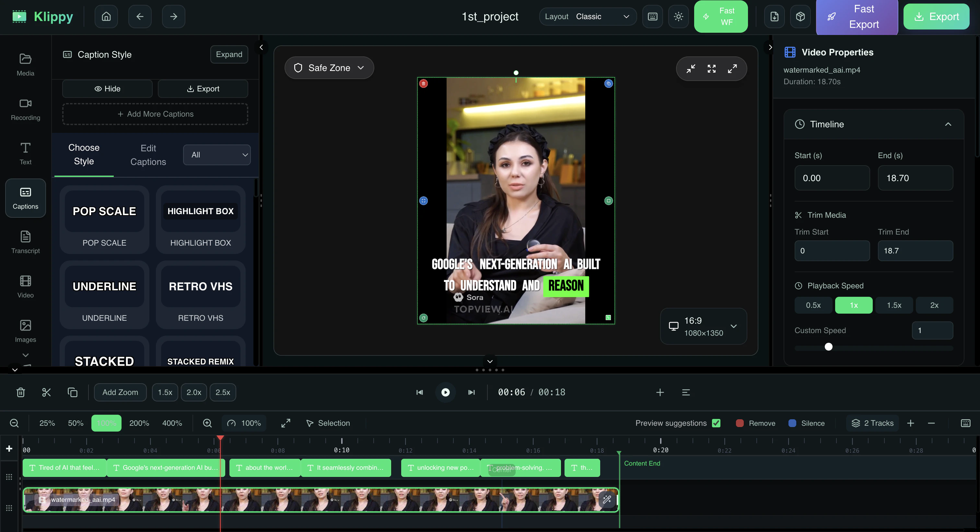
Task: Open keyboard shortcuts from the top bar
Action: 652,16
